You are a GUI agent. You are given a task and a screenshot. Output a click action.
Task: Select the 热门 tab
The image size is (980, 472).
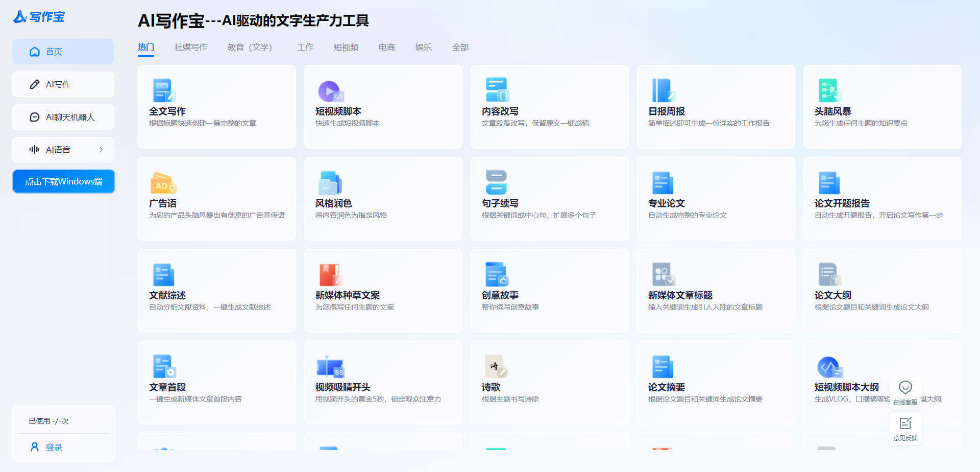click(146, 47)
